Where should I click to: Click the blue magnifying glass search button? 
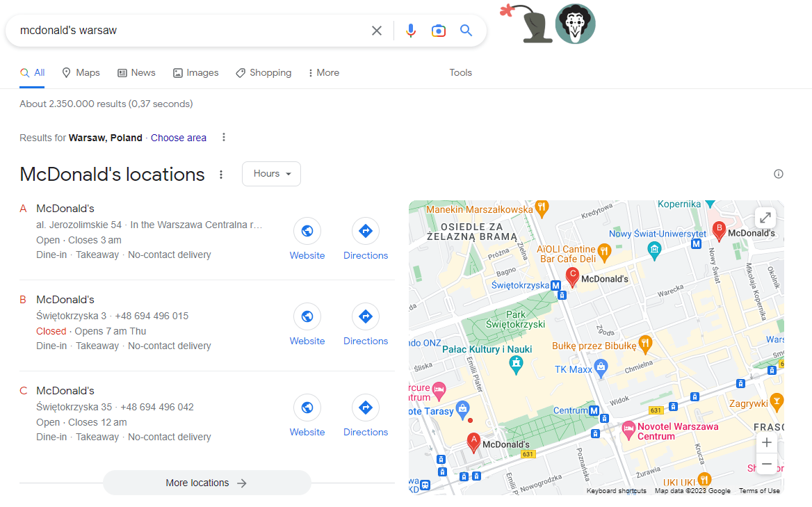[466, 31]
